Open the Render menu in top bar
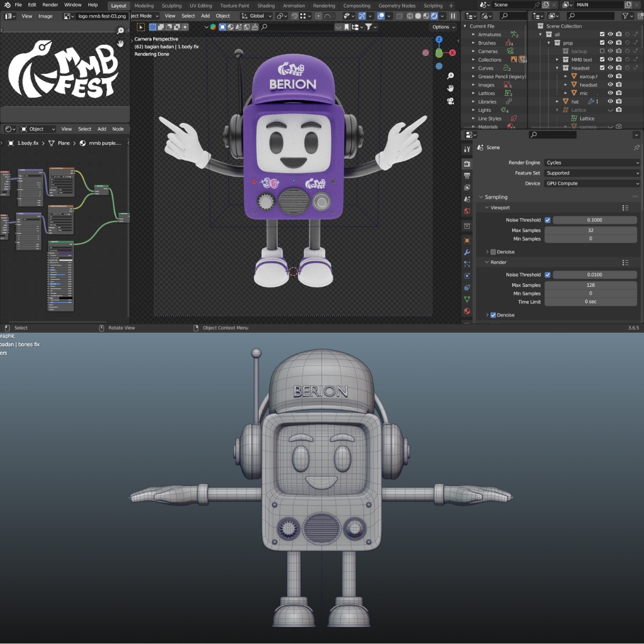Viewport: 644px width, 644px height. pos(50,5)
